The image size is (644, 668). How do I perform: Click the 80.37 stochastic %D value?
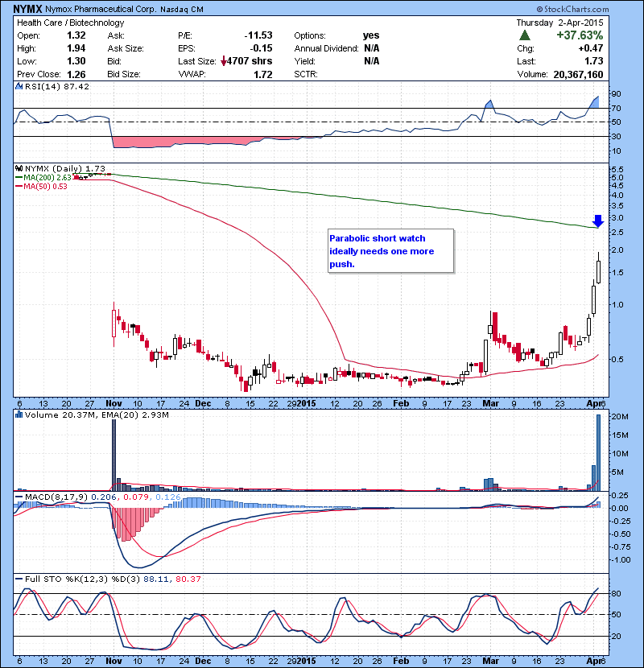tap(188, 579)
